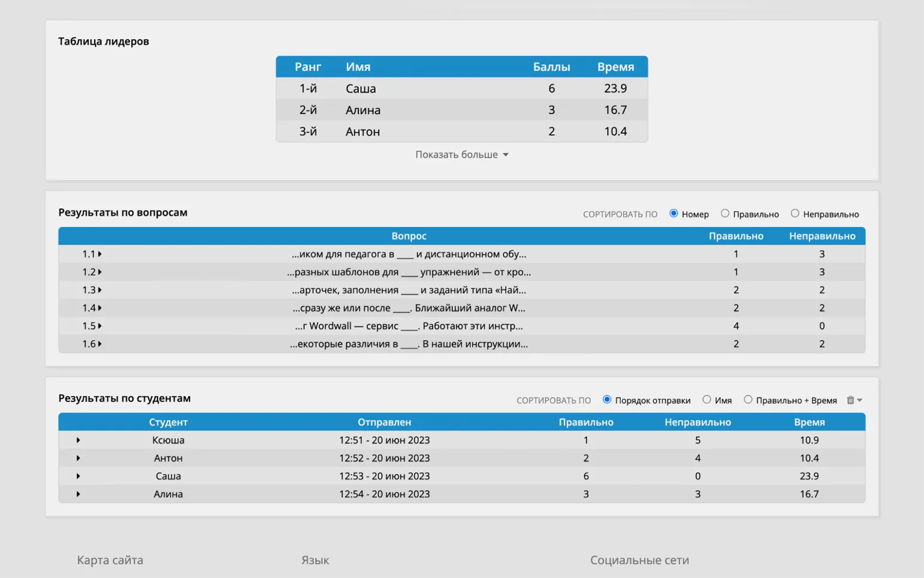
Task: Sort students by Имя radio button
Action: 707,400
